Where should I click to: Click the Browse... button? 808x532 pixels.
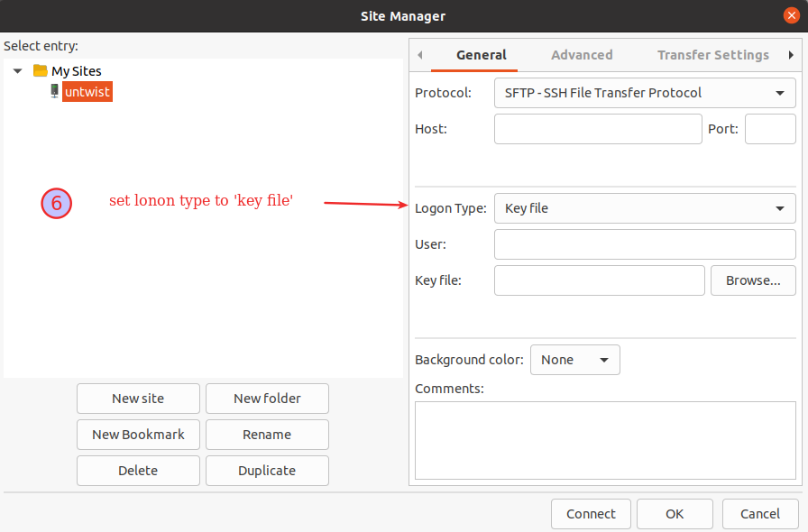point(753,280)
